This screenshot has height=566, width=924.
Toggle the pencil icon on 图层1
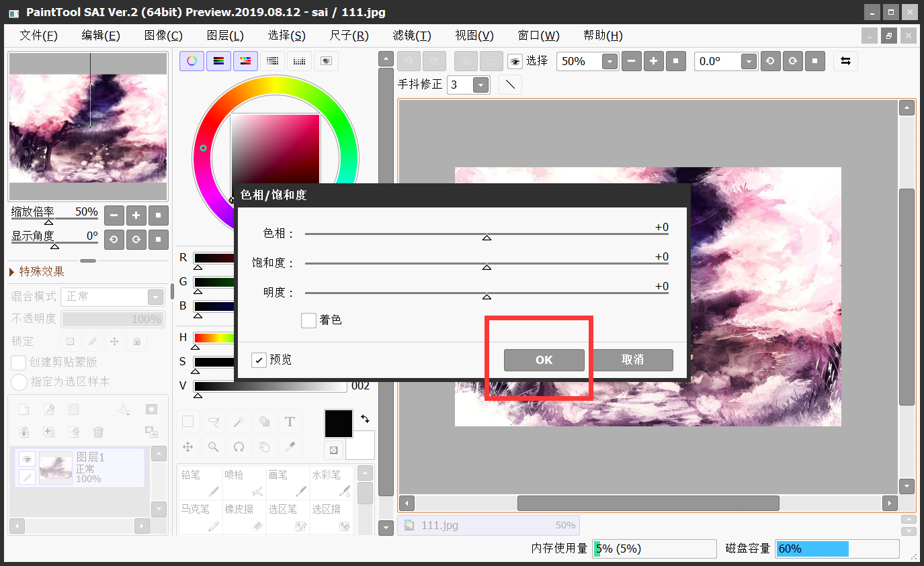click(27, 477)
